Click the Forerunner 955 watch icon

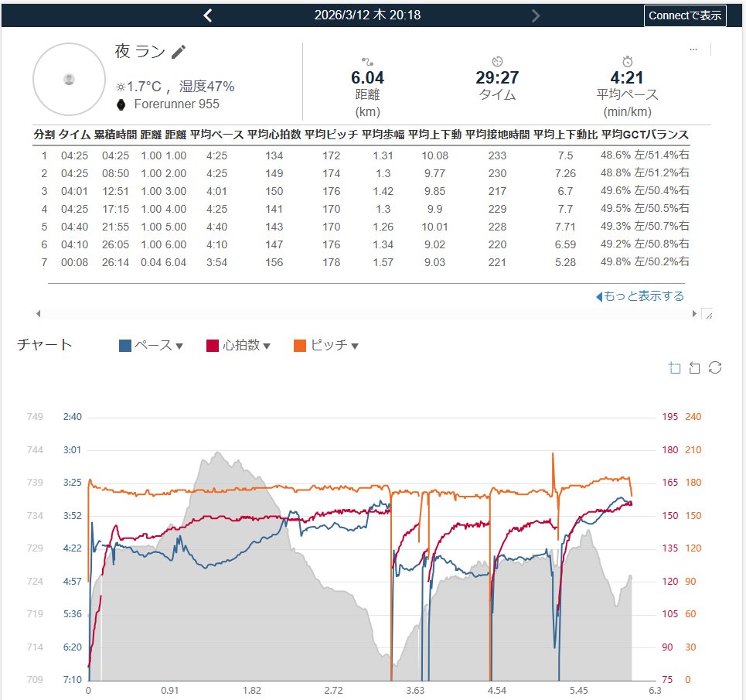coord(121,104)
